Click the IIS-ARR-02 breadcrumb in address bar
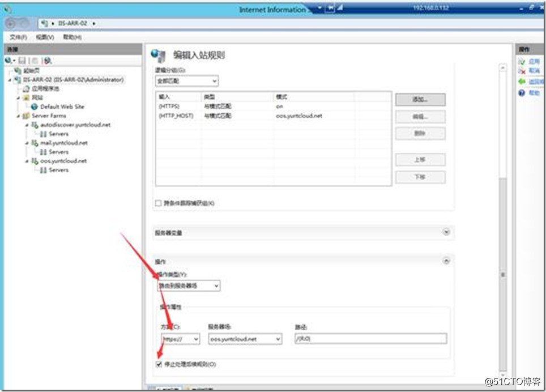 72,23
